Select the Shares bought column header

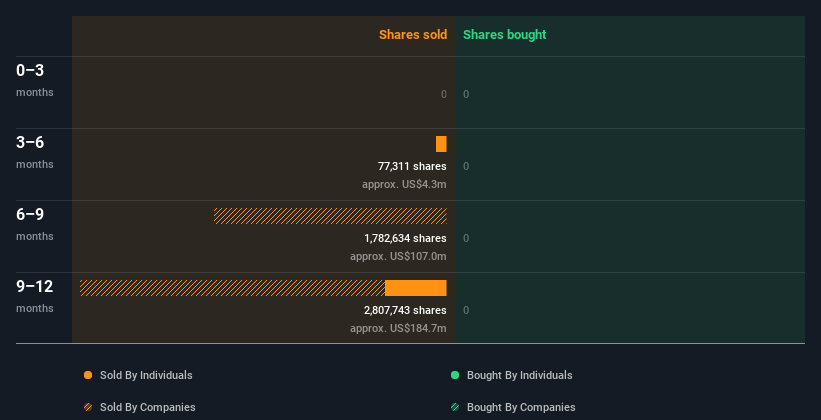504,35
